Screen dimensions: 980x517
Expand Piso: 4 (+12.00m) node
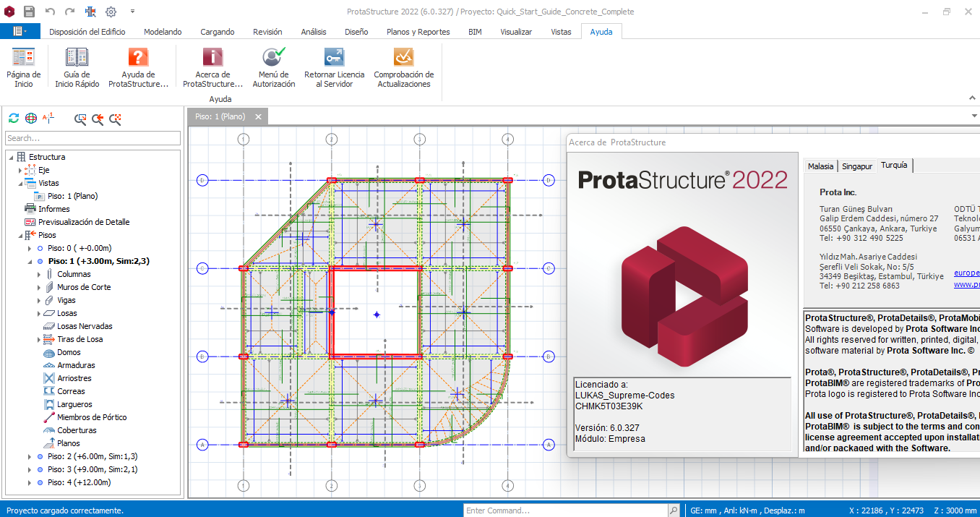coord(30,482)
